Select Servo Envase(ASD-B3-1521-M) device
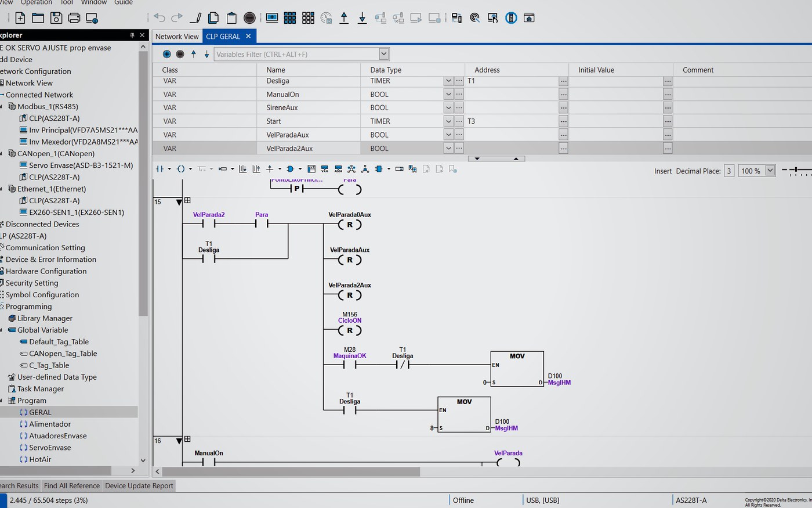The image size is (812, 508). [x=81, y=165]
